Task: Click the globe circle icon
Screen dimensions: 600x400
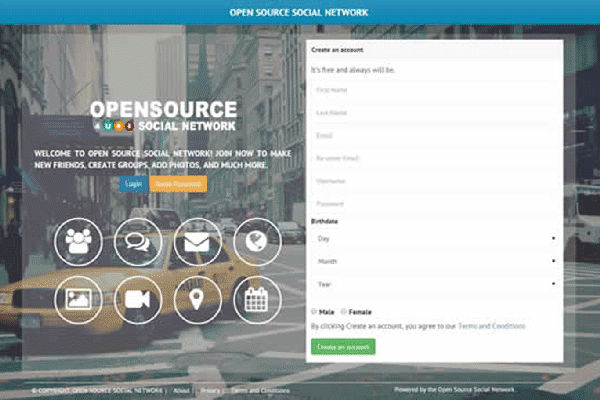Action: click(x=257, y=242)
